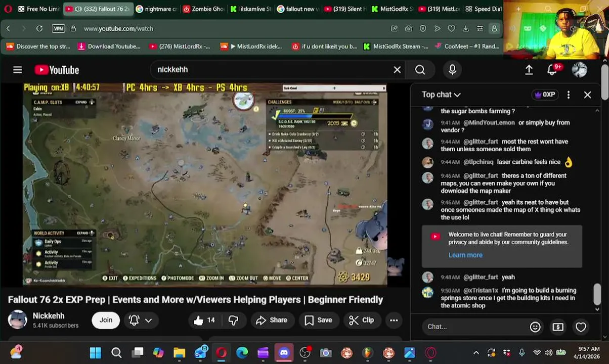
Task: Go to the YouTube home logo
Action: coord(57,70)
